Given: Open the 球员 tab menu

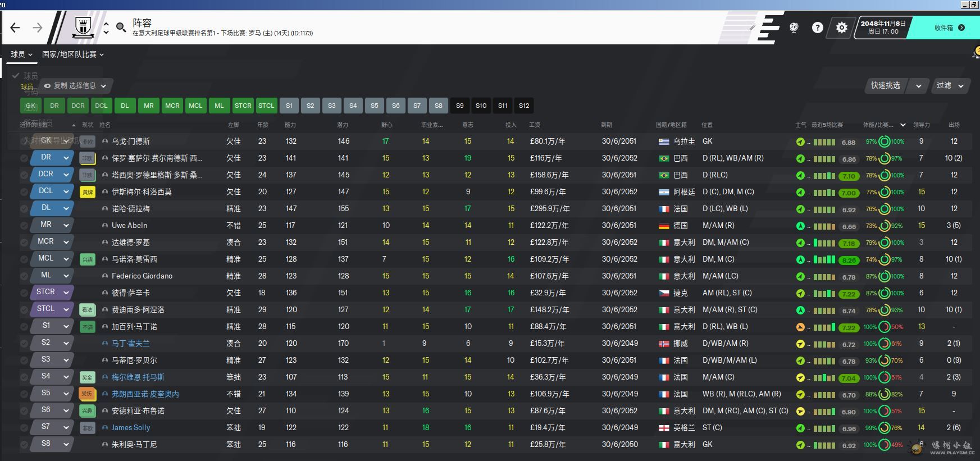Looking at the screenshot, I should [21, 54].
